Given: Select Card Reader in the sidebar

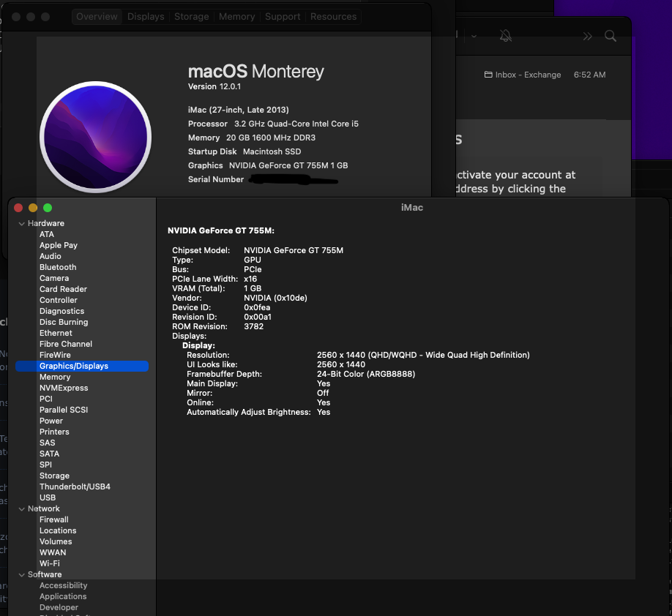Looking at the screenshot, I should (63, 289).
